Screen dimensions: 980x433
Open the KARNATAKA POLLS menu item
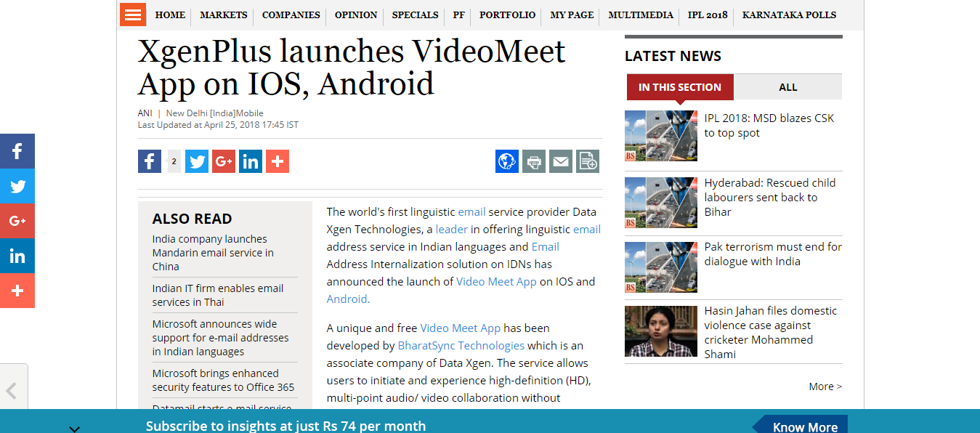(789, 15)
